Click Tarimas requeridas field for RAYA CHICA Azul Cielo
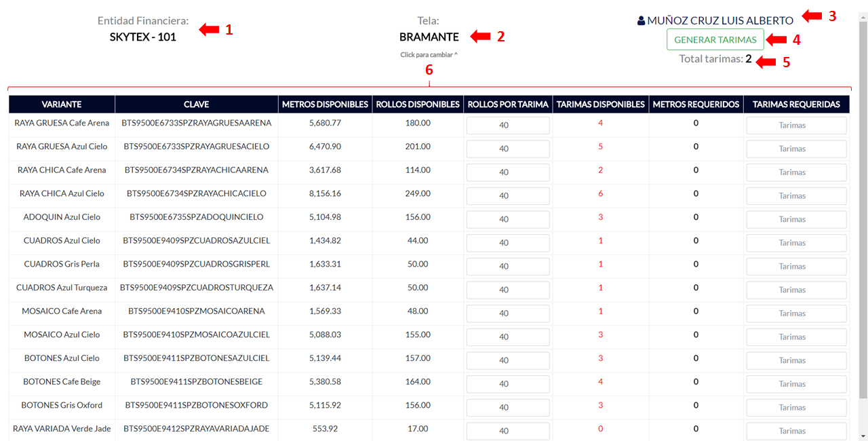 click(x=796, y=195)
